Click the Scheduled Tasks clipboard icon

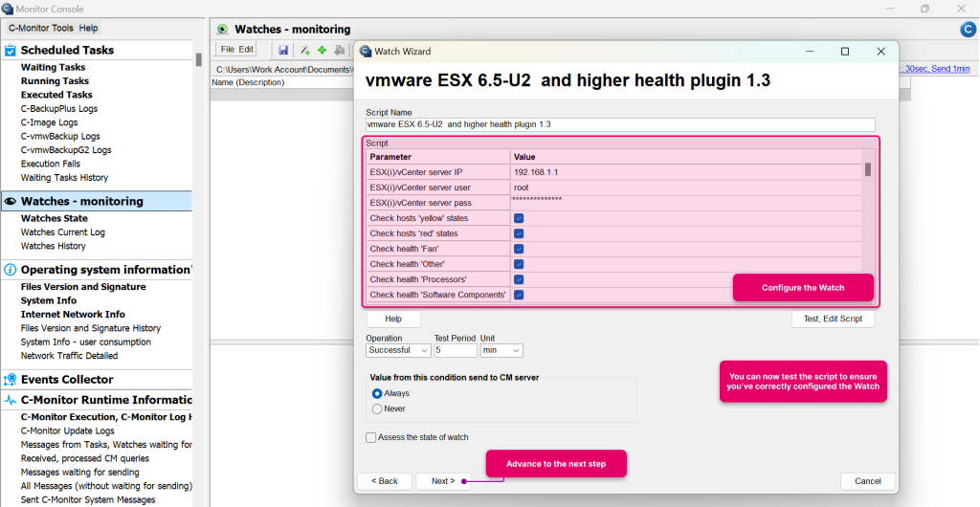(x=11, y=50)
